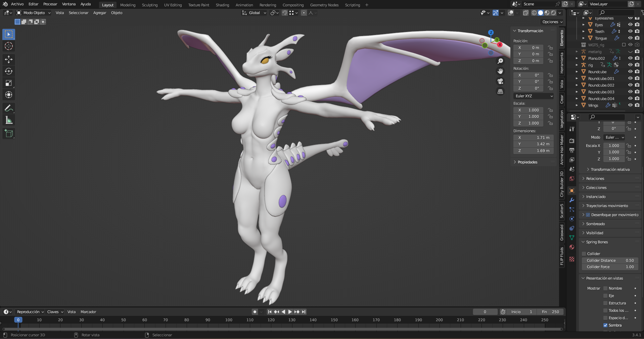The image size is (644, 339).
Task: Open the Marcador menu in timeline
Action: pos(88,312)
